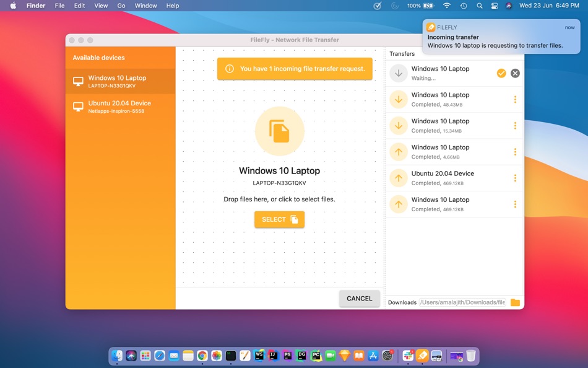Screen dimensions: 588x368
Task: Click the checkmark menu bar icon
Action: pyautogui.click(x=378, y=6)
